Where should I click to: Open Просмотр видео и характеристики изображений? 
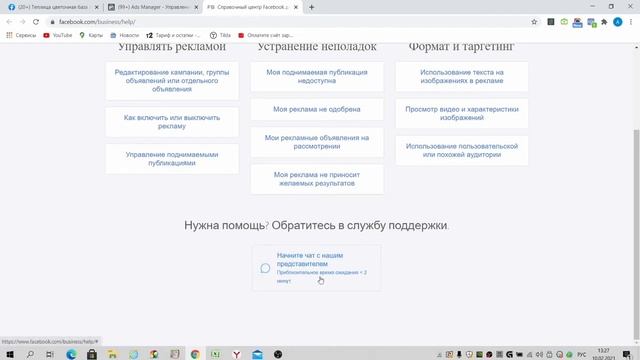click(462, 113)
